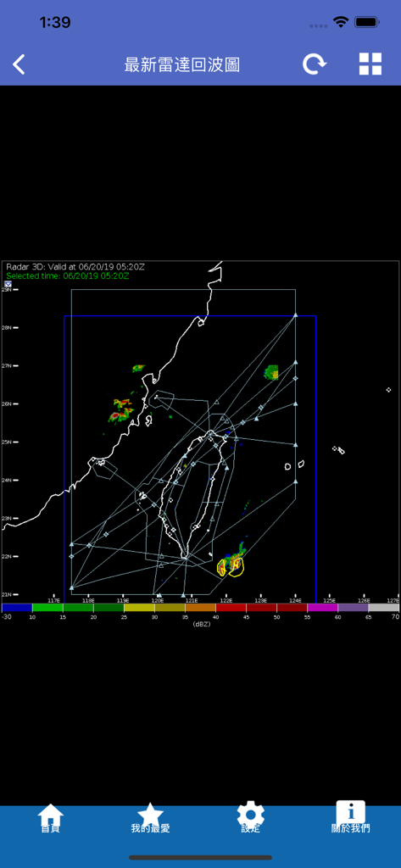Tap the red echo cluster near 26N 118E
This screenshot has height=868, width=401.
[120, 410]
